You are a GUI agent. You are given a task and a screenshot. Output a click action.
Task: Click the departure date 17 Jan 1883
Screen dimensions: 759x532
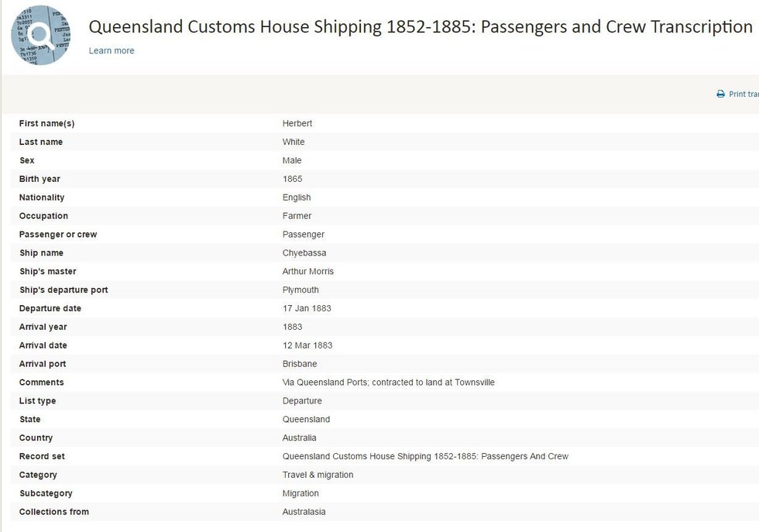coord(307,308)
